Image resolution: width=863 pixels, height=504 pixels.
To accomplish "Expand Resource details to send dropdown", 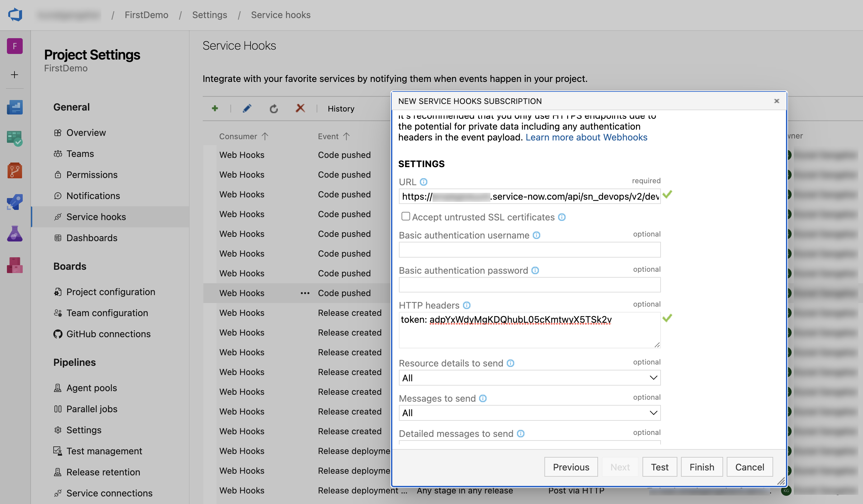I will point(530,378).
